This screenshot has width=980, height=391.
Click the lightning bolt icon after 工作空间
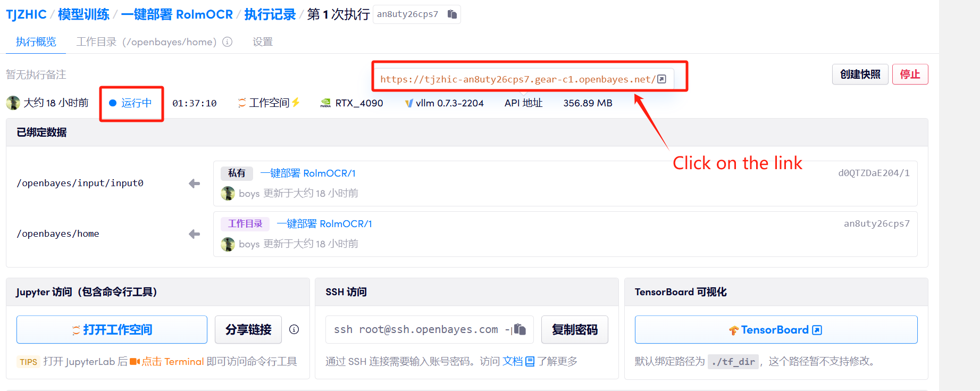(x=296, y=102)
